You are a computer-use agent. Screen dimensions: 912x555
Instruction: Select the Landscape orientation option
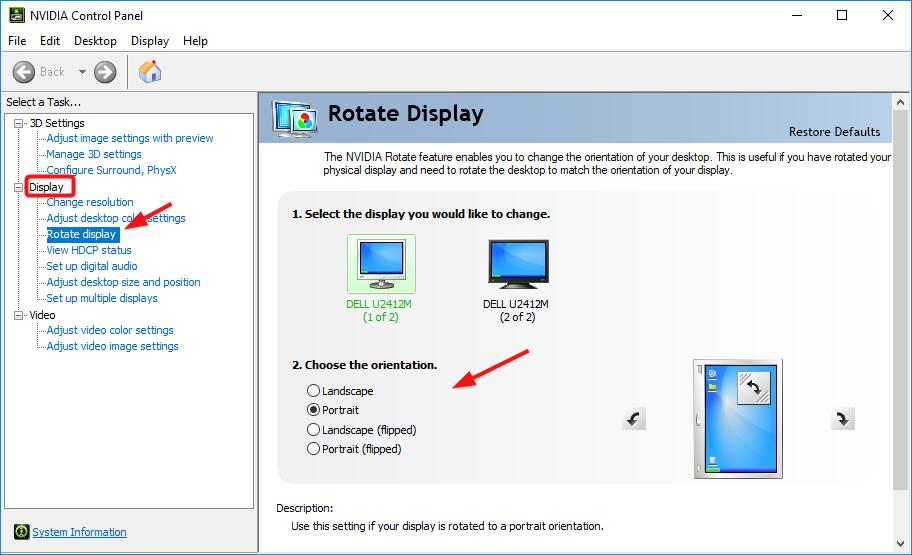pyautogui.click(x=314, y=391)
